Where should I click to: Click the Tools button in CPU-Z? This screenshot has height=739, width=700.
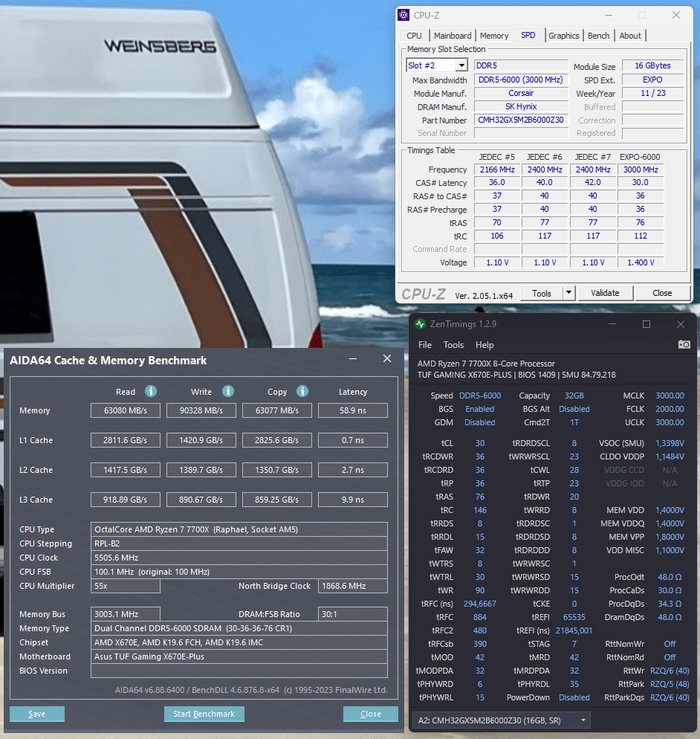click(x=542, y=293)
